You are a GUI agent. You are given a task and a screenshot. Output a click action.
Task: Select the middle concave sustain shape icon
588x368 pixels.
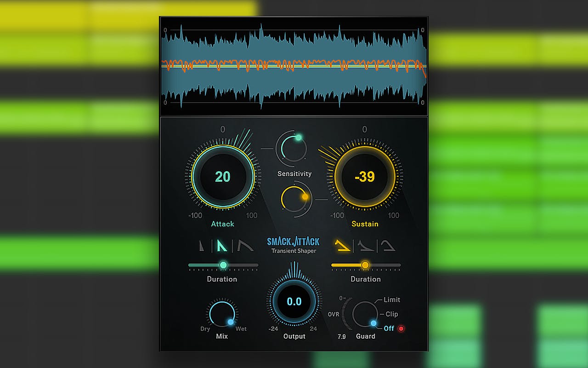366,246
